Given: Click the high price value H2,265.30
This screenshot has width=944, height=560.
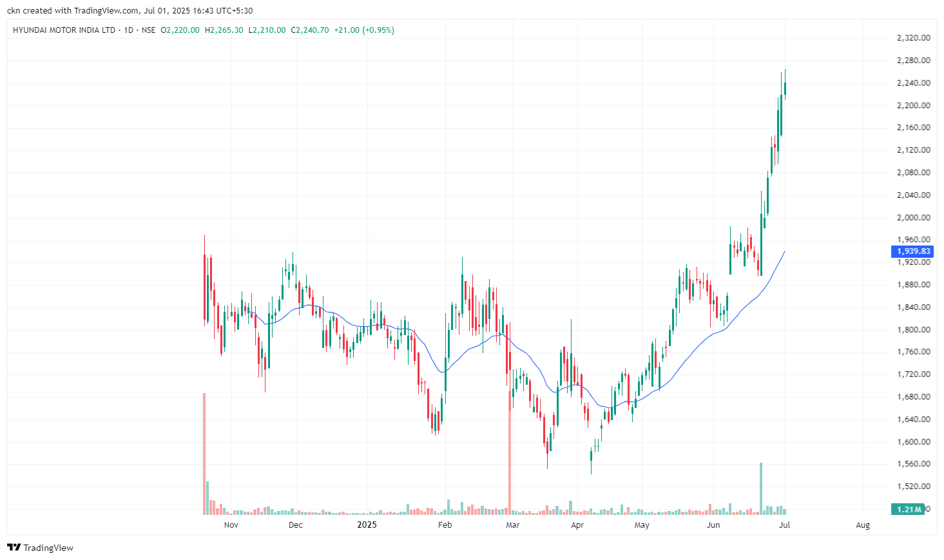Looking at the screenshot, I should tap(224, 30).
